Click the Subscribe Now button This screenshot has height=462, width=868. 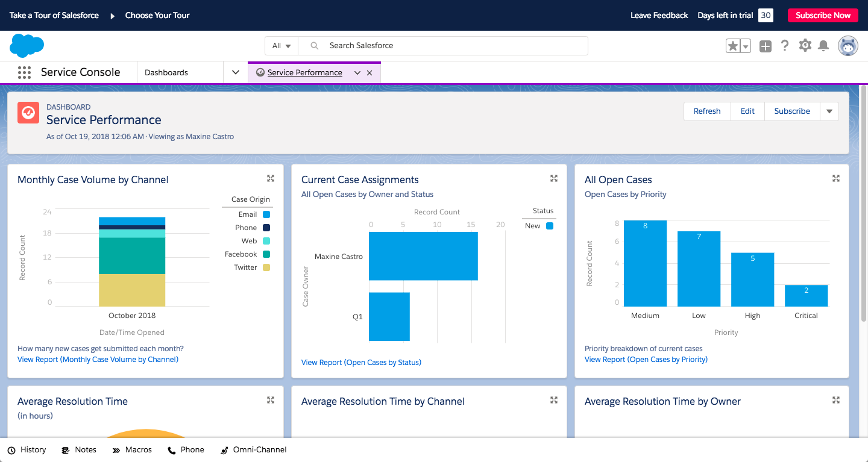(x=823, y=16)
